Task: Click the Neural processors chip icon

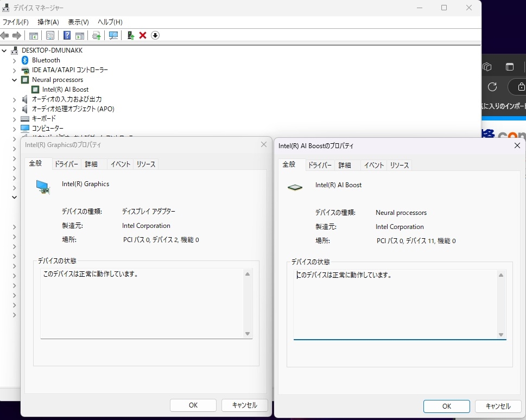Action: click(25, 80)
